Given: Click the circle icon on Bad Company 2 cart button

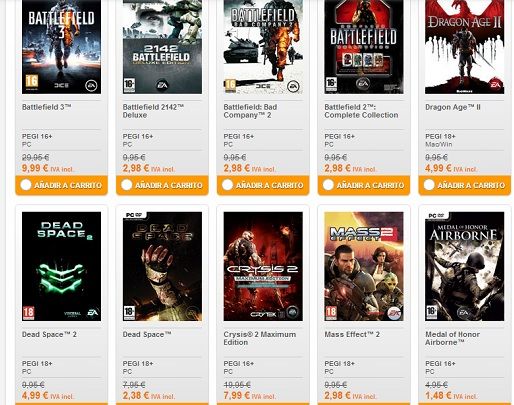Looking at the screenshot, I should tap(227, 185).
